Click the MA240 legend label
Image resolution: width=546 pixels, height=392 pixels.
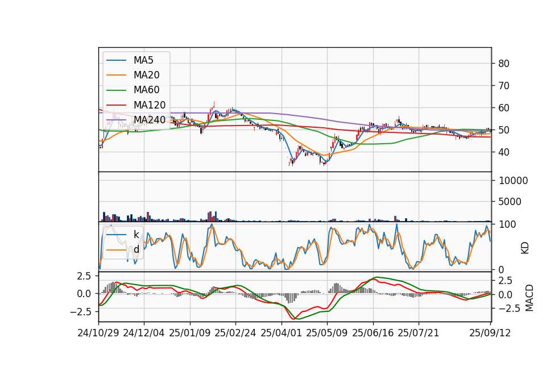click(150, 120)
